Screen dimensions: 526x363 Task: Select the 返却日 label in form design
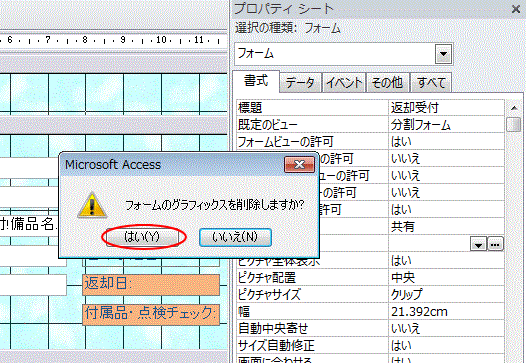coord(151,284)
